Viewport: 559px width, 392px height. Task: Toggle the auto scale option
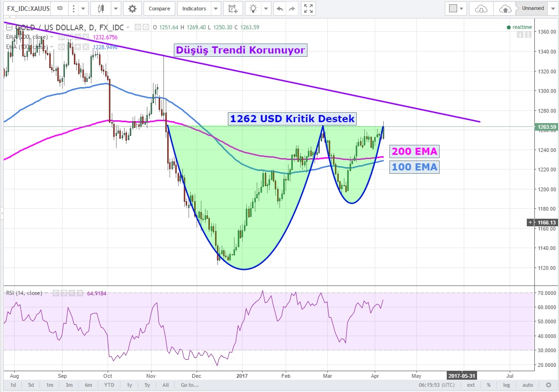click(x=527, y=385)
